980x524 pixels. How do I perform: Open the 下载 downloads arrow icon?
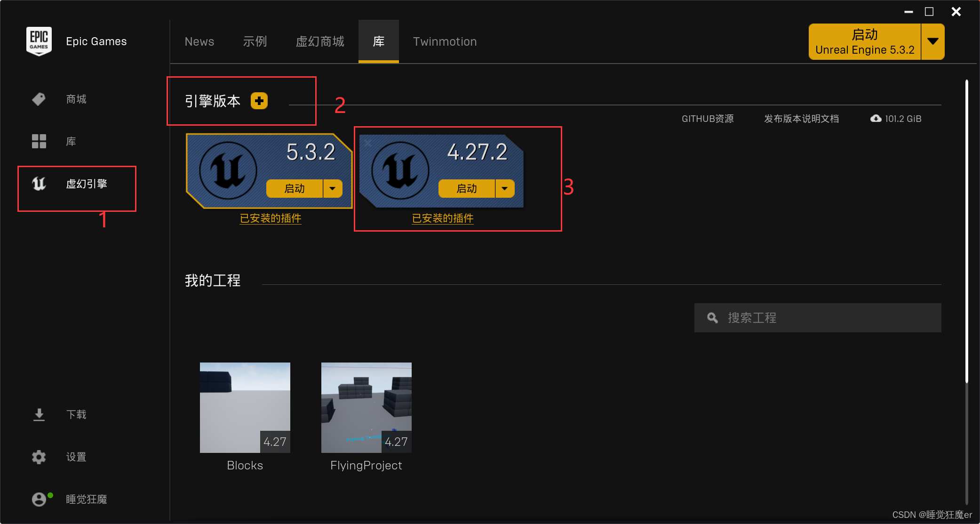coord(39,415)
